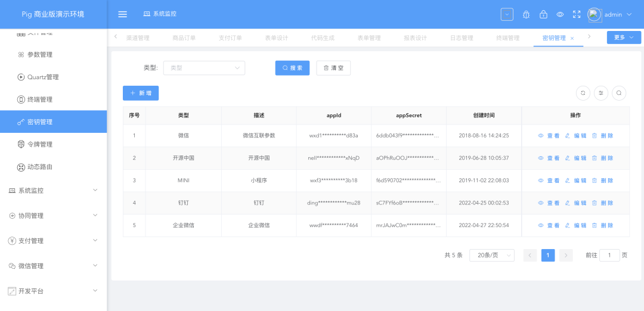The image size is (644, 311).
Task: Switch to 商品订单 tab
Action: (x=184, y=38)
